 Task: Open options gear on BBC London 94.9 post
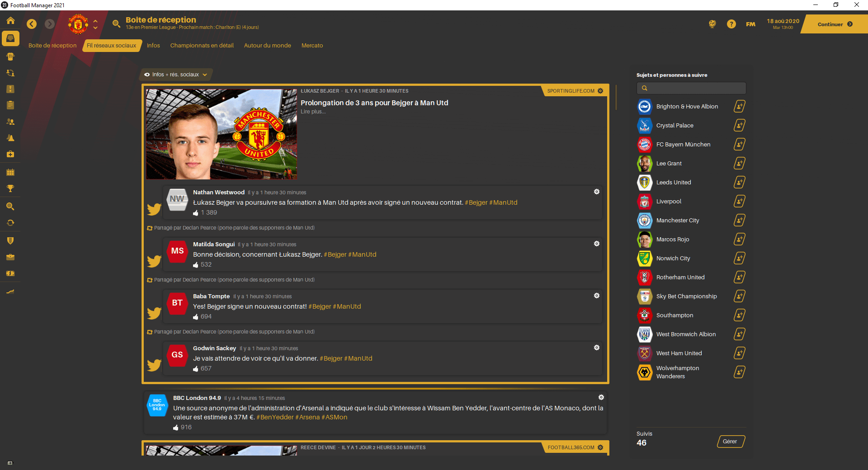pyautogui.click(x=601, y=397)
